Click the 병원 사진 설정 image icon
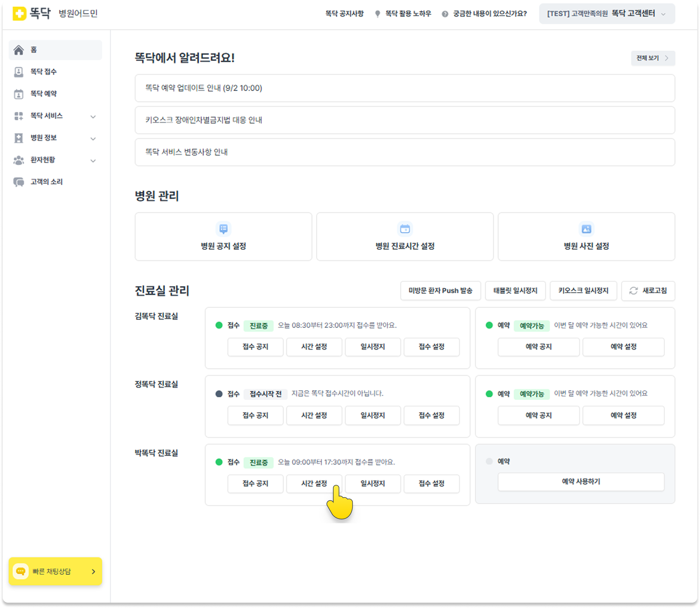The height and width of the screenshot is (608, 700). coord(586,229)
